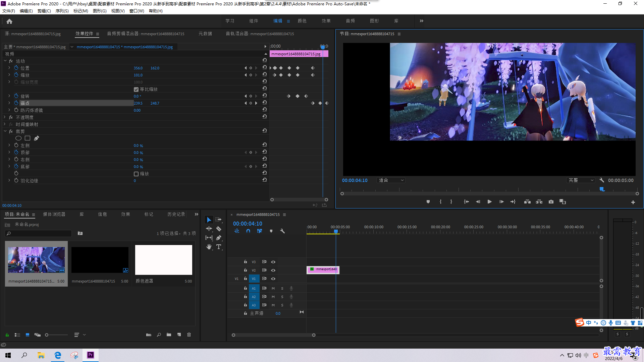Add keyframe for 锚点 property

pos(251,103)
